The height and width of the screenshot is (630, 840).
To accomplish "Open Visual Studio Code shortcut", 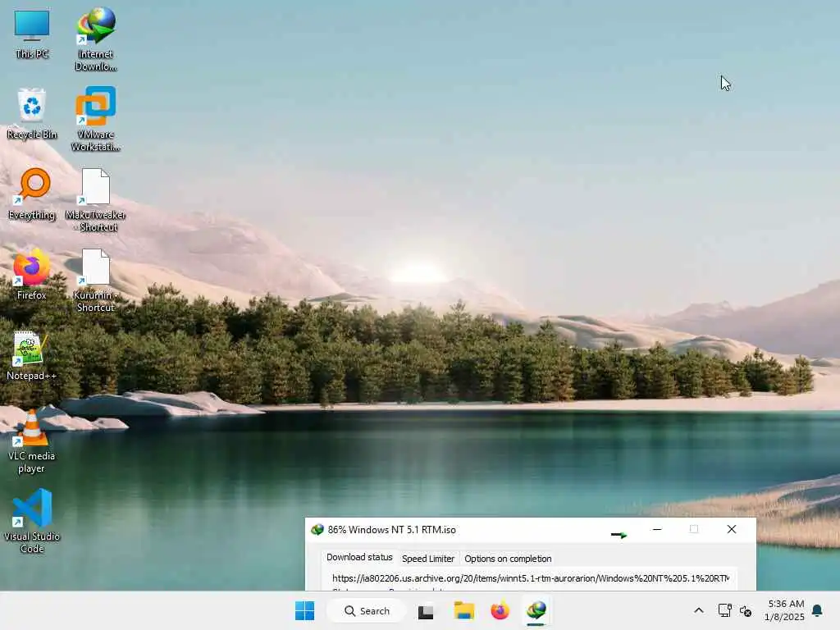I will [32, 521].
